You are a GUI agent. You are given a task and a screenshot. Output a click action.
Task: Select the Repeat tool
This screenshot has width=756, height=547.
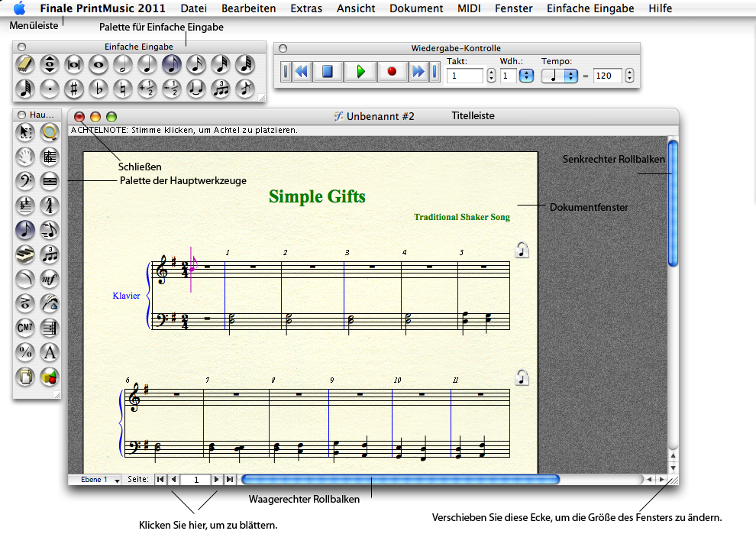click(x=49, y=328)
